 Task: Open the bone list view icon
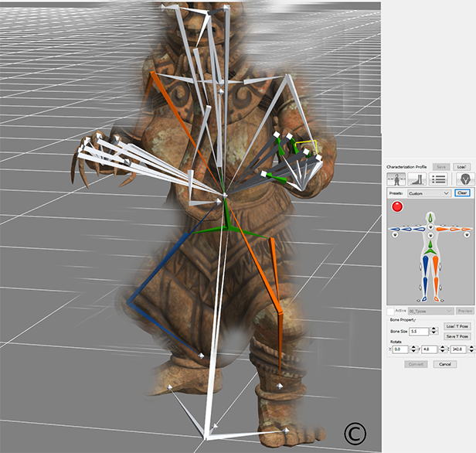click(x=438, y=179)
